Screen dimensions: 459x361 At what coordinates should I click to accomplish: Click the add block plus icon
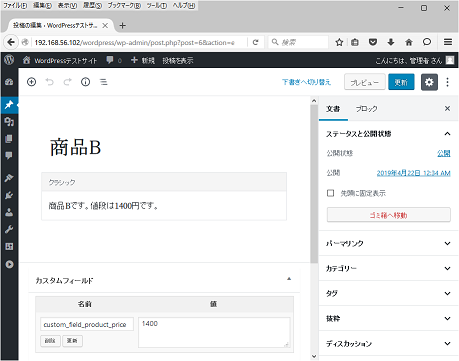point(31,82)
